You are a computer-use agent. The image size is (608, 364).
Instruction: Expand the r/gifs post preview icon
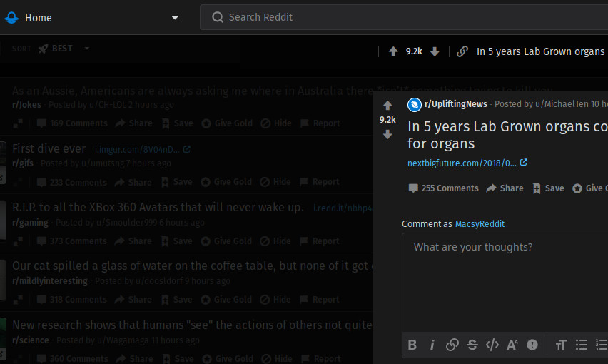(17, 182)
